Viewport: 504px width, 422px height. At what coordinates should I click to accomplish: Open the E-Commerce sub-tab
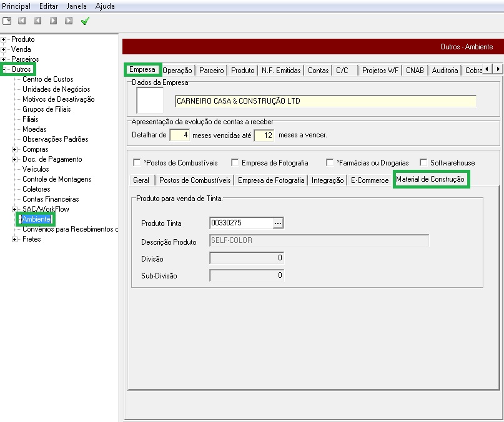point(370,180)
